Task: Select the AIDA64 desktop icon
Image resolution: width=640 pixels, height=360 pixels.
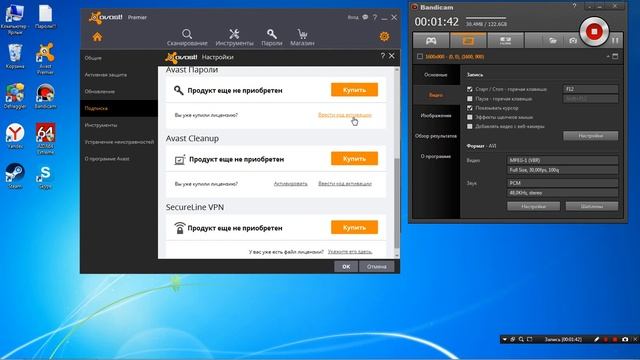Action: pyautogui.click(x=45, y=139)
